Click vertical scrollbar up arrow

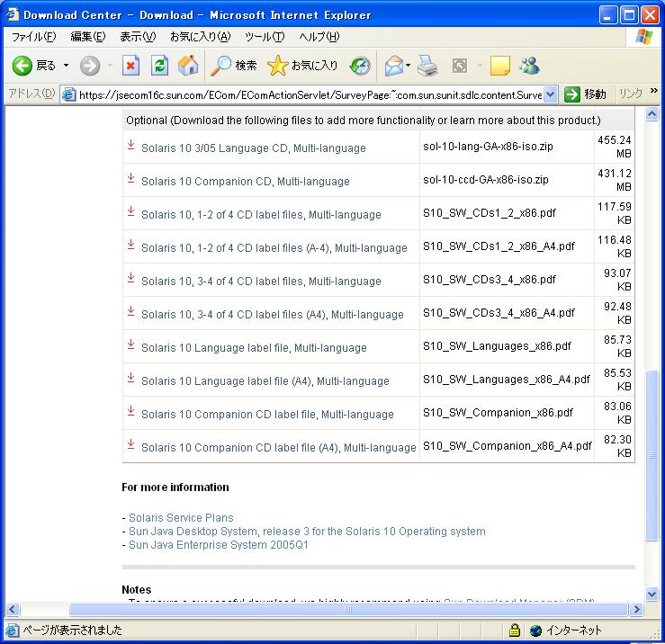tap(652, 113)
